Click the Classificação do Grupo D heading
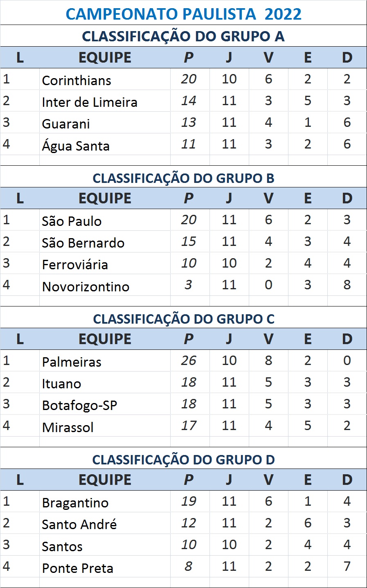This screenshot has height=588, width=367. [x=183, y=460]
